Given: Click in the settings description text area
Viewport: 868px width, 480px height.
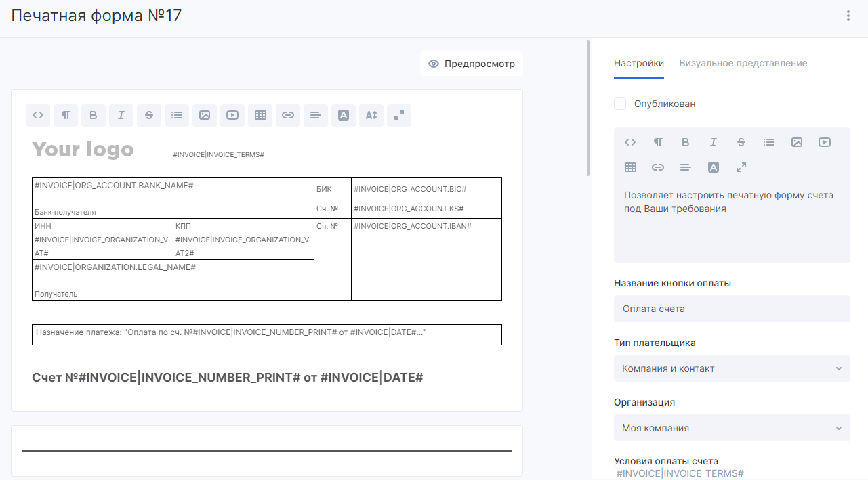Looking at the screenshot, I should [732, 222].
